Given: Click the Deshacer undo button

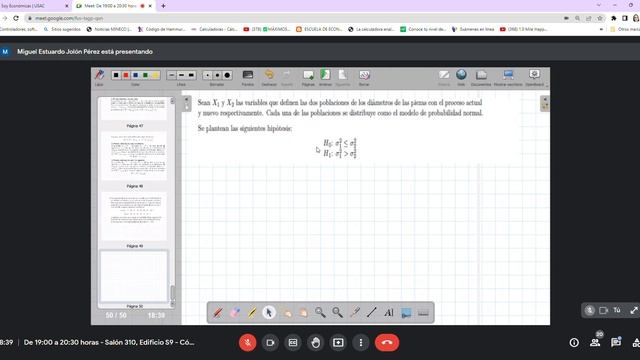Looking at the screenshot, I should [x=269, y=75].
